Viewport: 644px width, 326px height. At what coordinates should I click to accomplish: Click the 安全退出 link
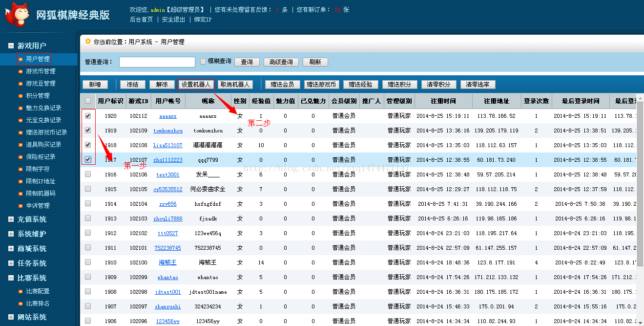[173, 20]
